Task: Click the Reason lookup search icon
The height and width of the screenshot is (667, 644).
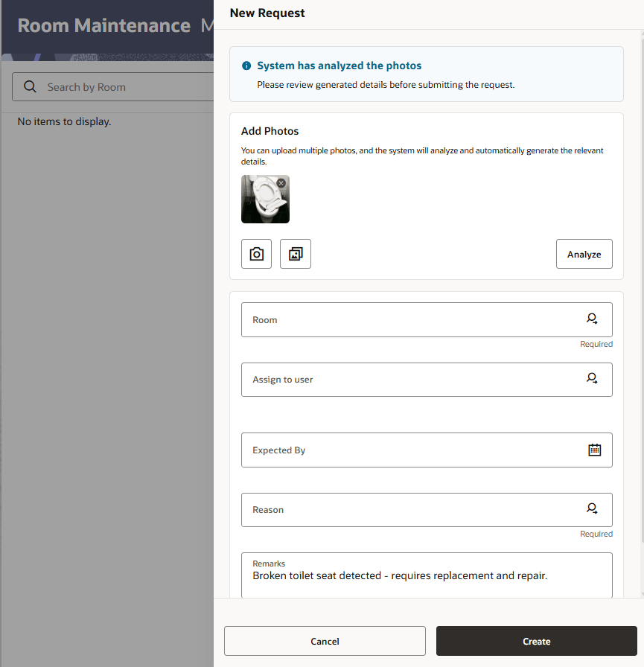Action: [592, 508]
